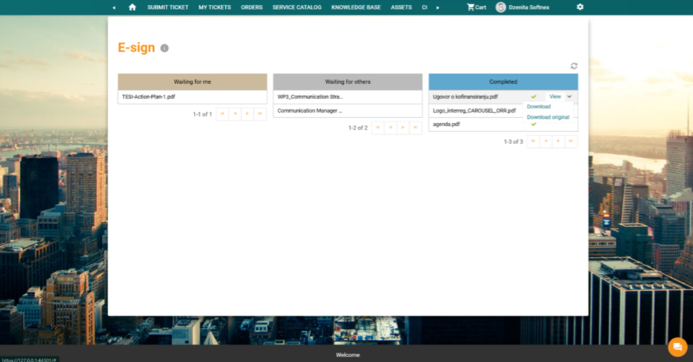Open the chat bubble widget
Screen dimensions: 693x362
(x=677, y=347)
